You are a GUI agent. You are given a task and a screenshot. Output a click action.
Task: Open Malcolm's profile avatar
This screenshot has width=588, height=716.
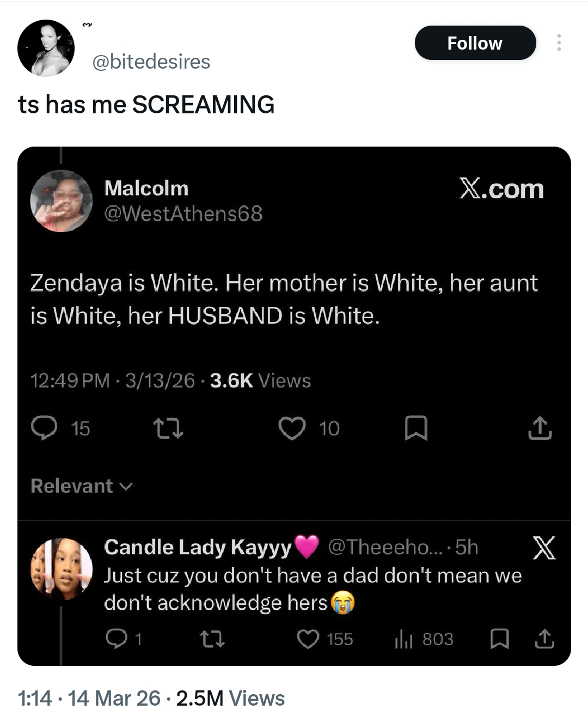(x=61, y=201)
